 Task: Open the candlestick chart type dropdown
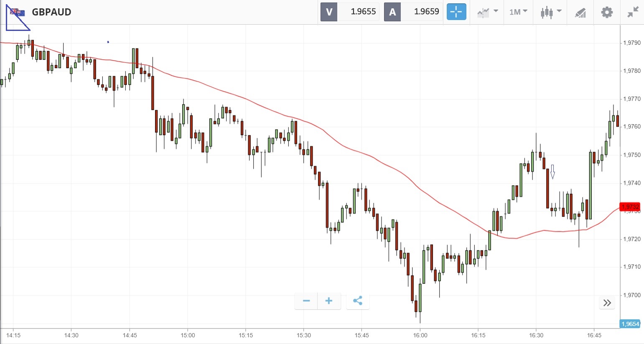550,12
